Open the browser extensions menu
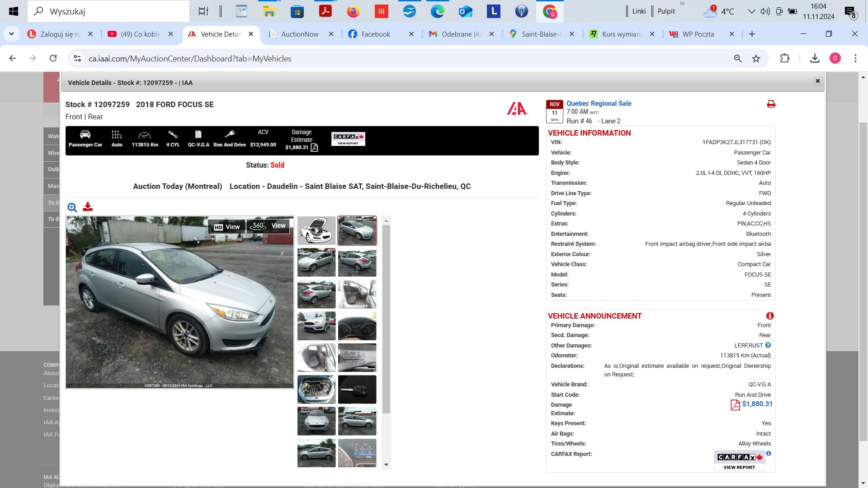Screen dimensions: 868x488 coord(785,58)
